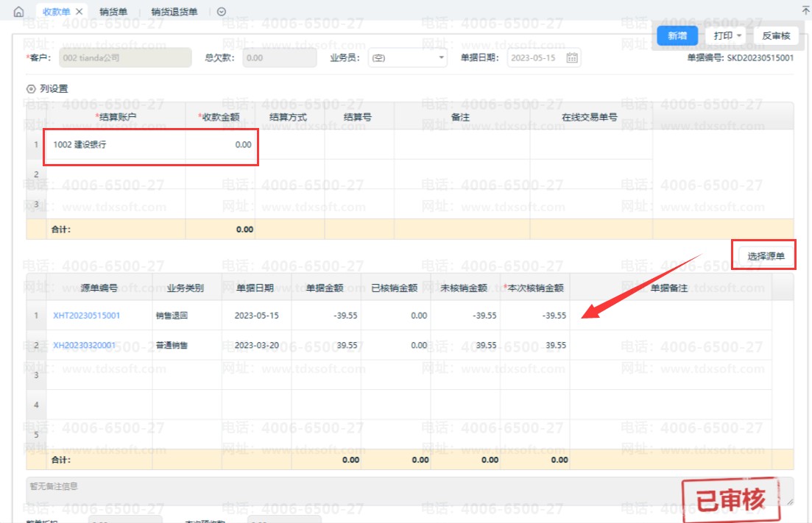Click the 收款金额 cell in row 1

[x=221, y=145]
